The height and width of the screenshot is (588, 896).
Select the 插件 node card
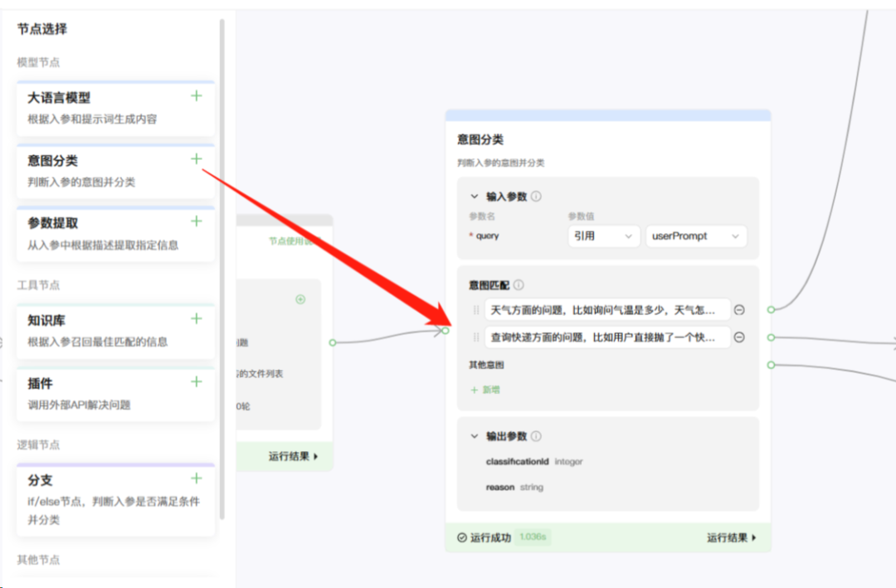(115, 394)
